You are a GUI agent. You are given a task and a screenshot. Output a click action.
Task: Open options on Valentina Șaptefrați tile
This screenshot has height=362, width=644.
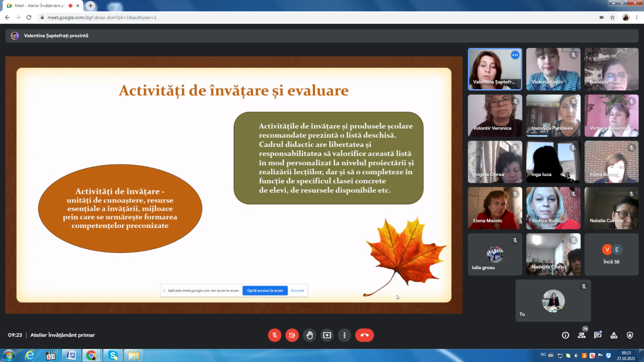515,55
